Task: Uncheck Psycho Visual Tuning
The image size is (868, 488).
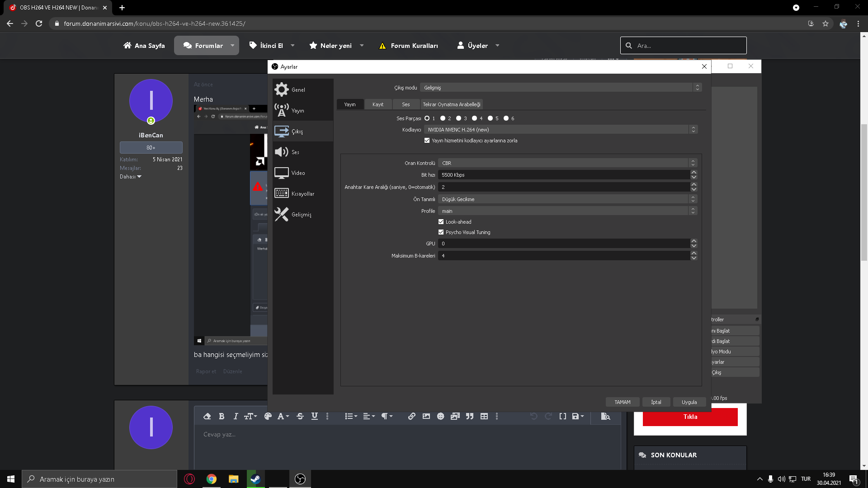Action: [441, 232]
